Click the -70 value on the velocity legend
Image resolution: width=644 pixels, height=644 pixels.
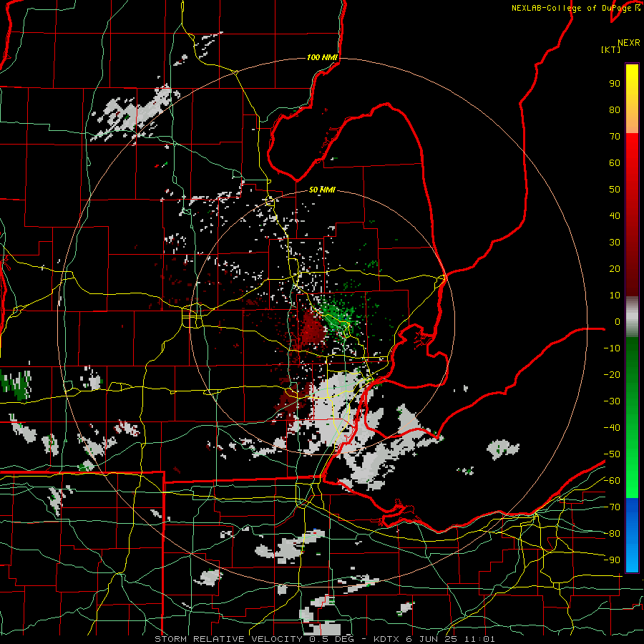coord(612,507)
